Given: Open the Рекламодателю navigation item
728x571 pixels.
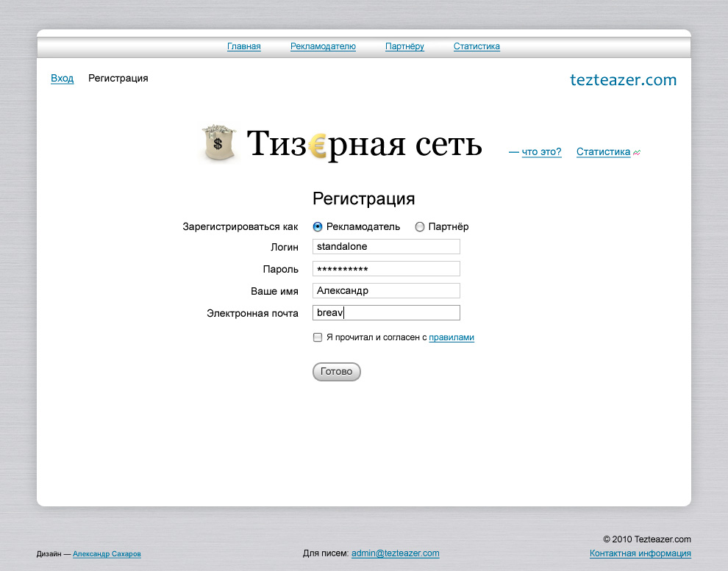Looking at the screenshot, I should (323, 46).
